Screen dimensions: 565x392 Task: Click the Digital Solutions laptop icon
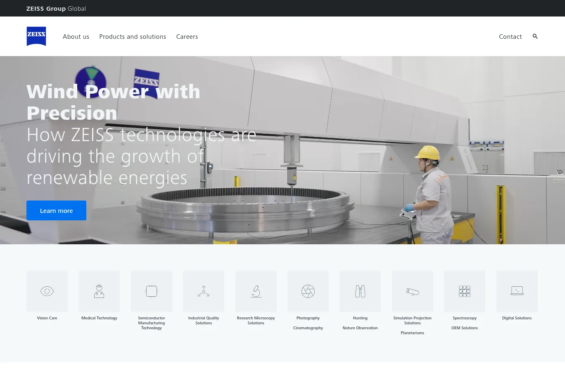[517, 291]
